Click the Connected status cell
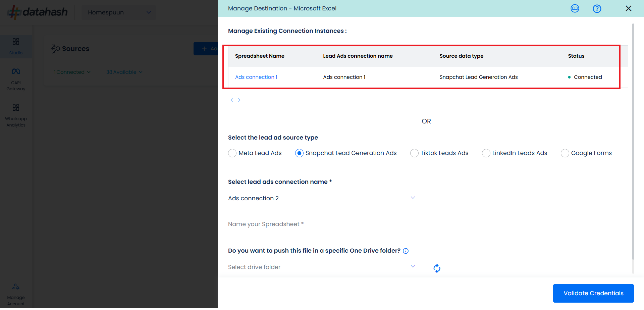 coord(585,77)
